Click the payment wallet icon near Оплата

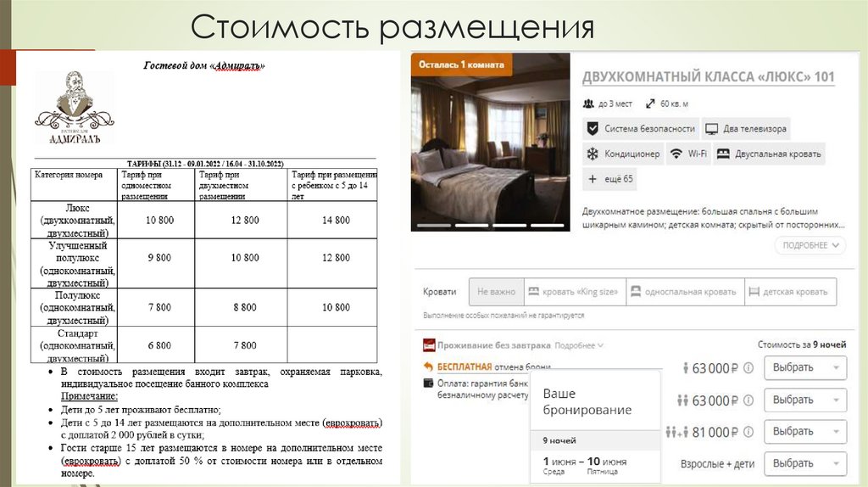[x=428, y=383]
